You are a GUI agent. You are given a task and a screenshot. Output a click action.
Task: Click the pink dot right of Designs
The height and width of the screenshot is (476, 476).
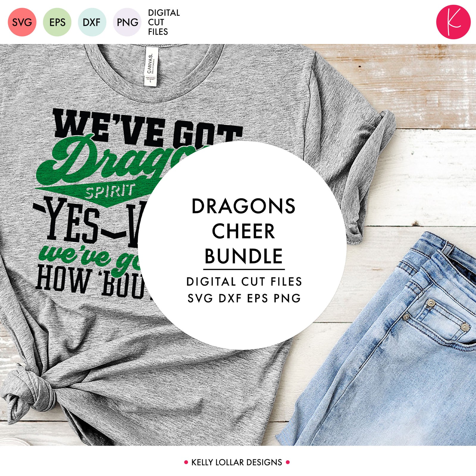[288, 462]
